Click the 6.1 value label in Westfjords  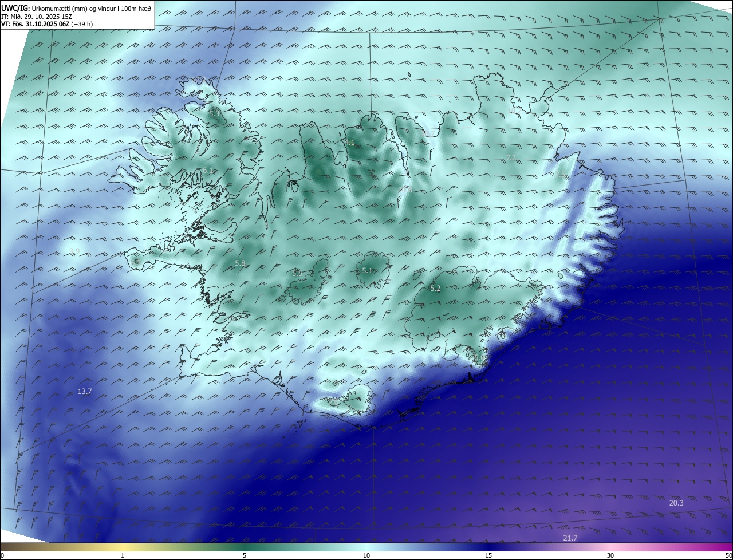coord(208,171)
